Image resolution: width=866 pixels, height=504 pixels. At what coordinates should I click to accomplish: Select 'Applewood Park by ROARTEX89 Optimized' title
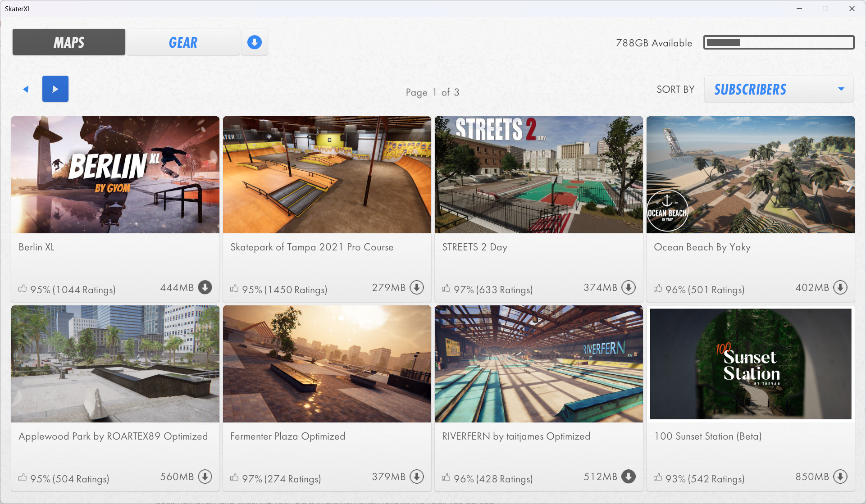click(113, 436)
